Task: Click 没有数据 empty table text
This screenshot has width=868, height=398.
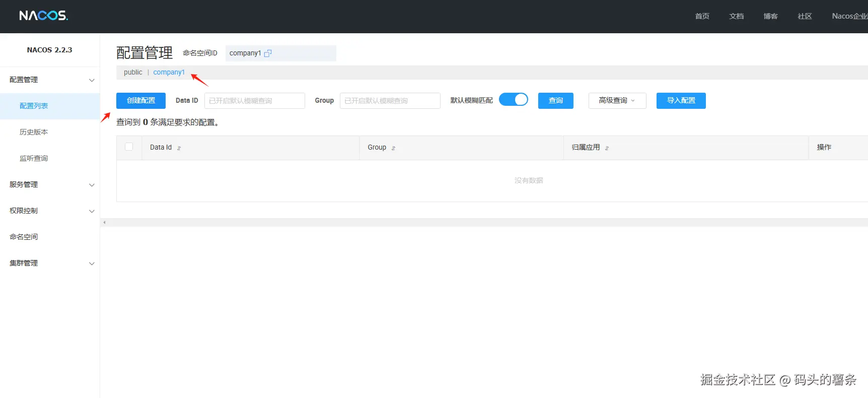Action: (529, 180)
